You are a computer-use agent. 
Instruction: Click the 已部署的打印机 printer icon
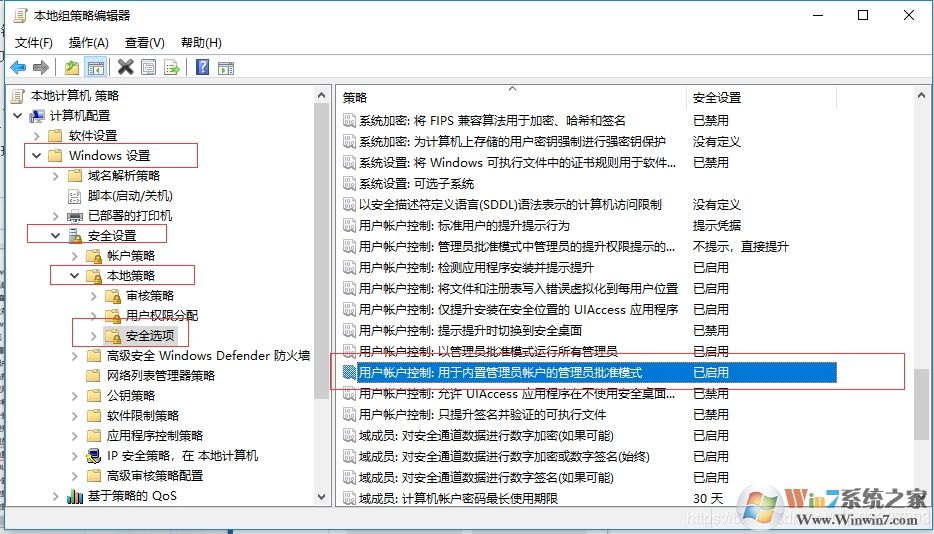pyautogui.click(x=75, y=216)
